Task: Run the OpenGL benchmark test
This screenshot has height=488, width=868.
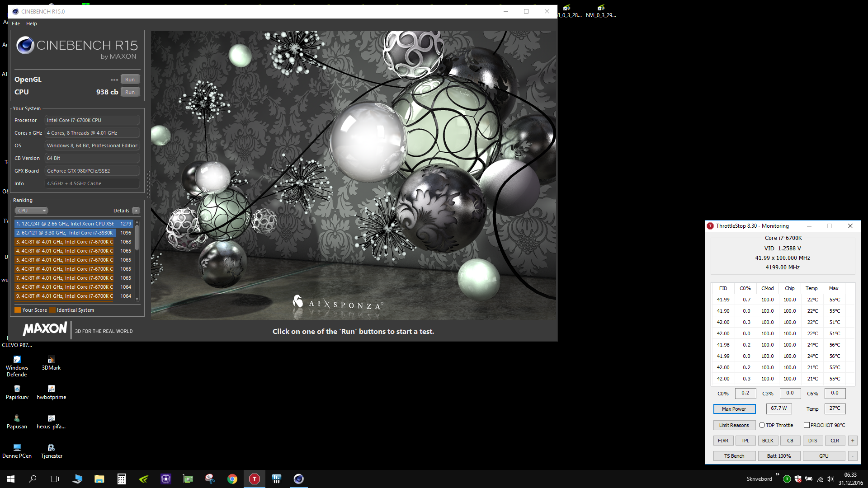Action: (130, 80)
